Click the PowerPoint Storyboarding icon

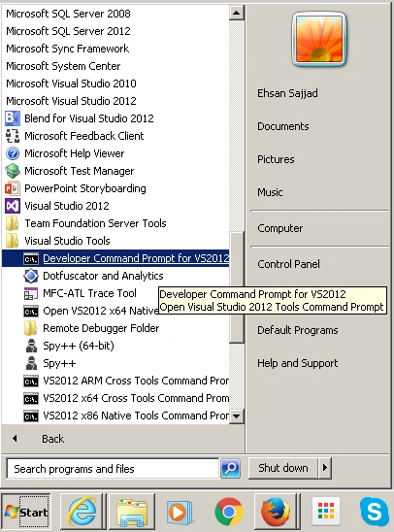click(13, 188)
